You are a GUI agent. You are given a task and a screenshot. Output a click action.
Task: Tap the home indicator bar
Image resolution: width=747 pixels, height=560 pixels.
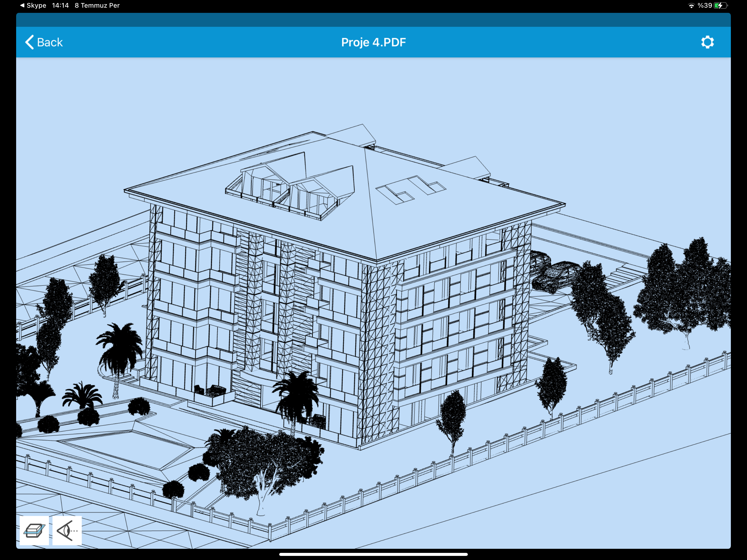(373, 554)
